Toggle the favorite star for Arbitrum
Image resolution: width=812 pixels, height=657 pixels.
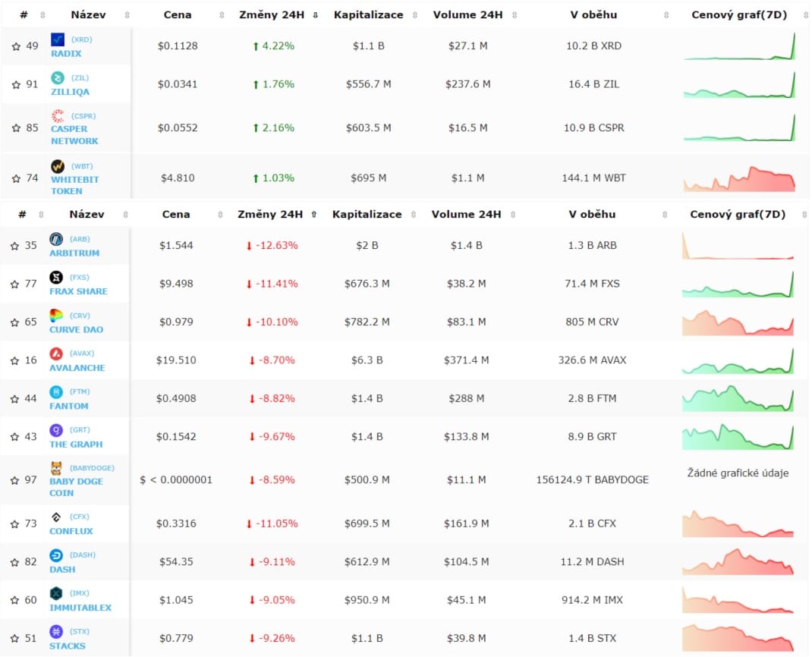coord(14,246)
